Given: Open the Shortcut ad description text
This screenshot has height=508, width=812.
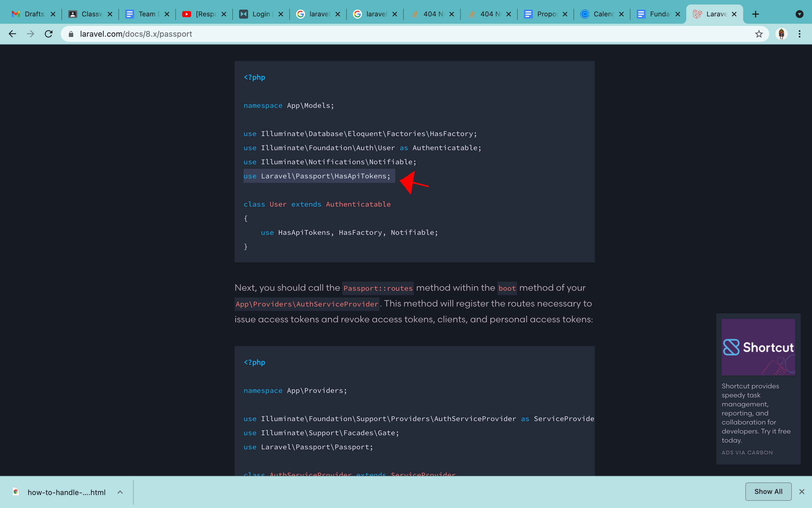Looking at the screenshot, I should (x=756, y=413).
